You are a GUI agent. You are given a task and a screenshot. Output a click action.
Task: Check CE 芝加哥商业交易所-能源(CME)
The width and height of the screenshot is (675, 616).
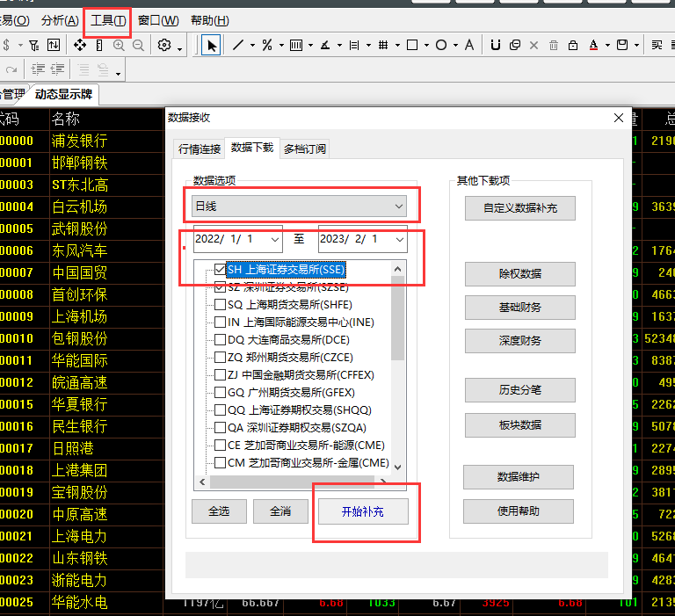tap(220, 446)
